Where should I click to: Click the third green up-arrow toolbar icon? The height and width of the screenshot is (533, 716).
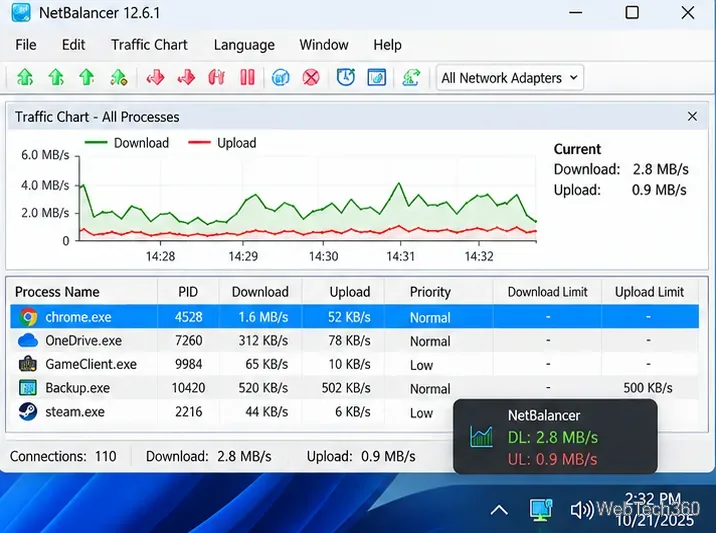[87, 78]
